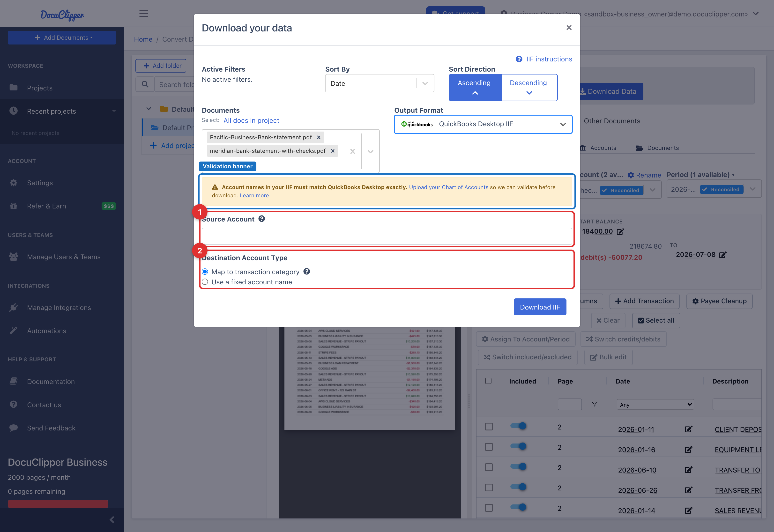This screenshot has width=774, height=532.
Task: Click Switch included/excluded button
Action: point(527,357)
